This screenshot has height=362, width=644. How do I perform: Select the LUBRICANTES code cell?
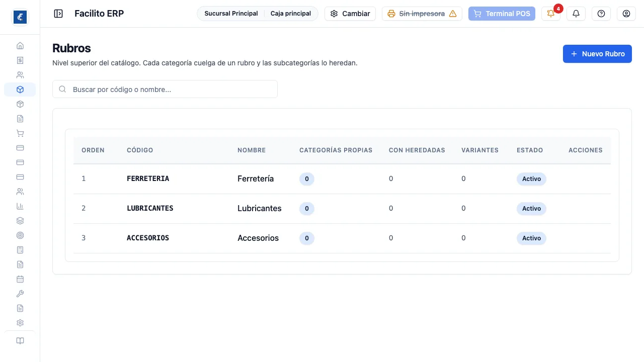[x=150, y=208]
